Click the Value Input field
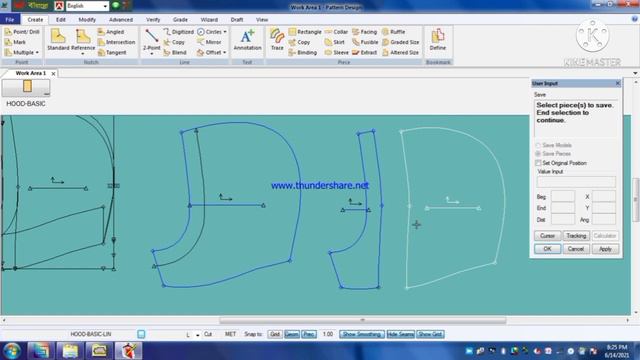Screen dimensions: 640x360 tap(576, 182)
